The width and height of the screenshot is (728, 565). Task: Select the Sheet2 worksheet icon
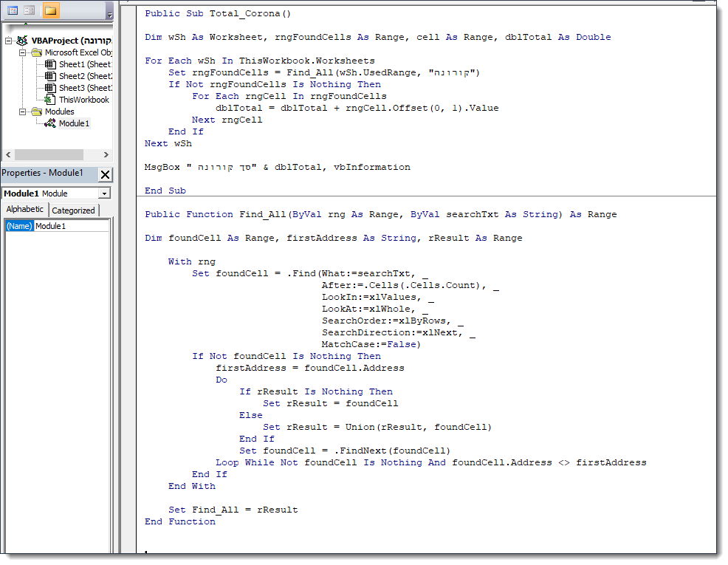pyautogui.click(x=49, y=76)
